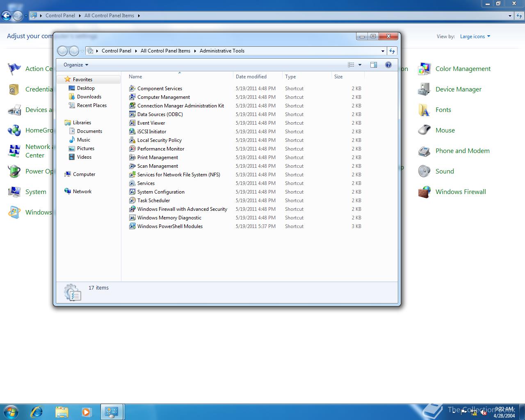Toggle the preview pane icon
This screenshot has height=420, width=525.
(374, 65)
